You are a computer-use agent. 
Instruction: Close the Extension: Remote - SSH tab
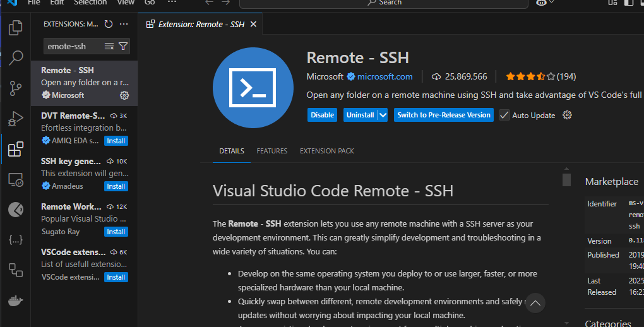(253, 24)
